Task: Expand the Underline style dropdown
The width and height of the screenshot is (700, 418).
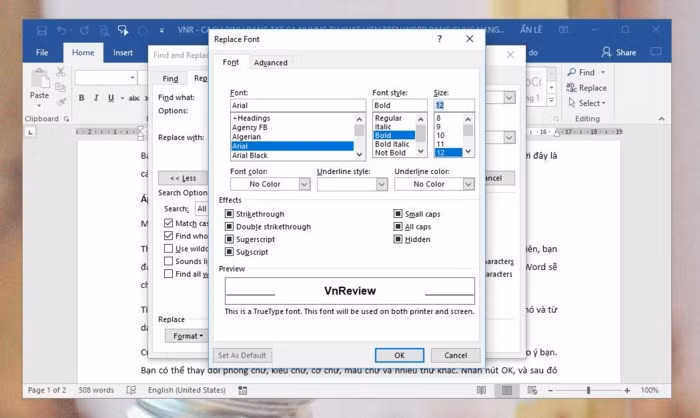Action: coord(381,184)
